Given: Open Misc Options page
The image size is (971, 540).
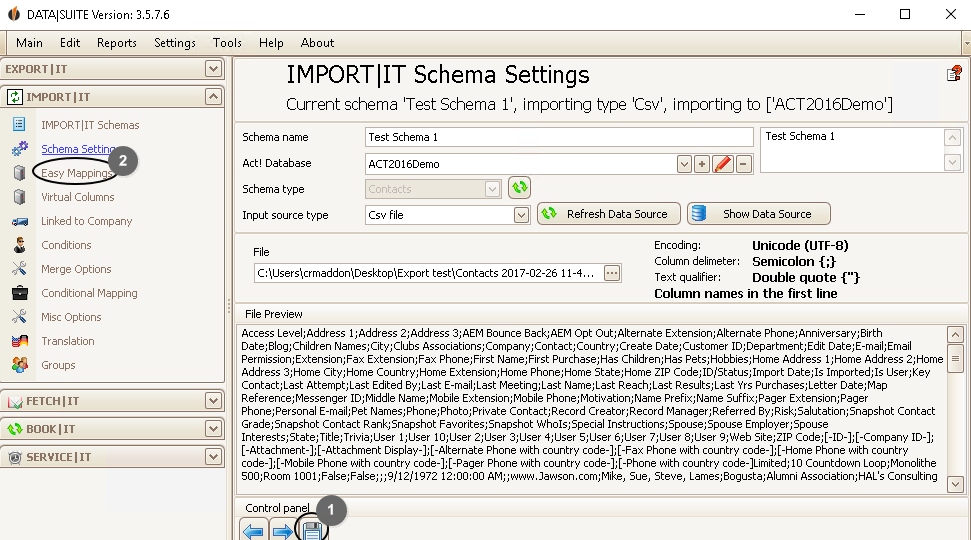Looking at the screenshot, I should click(71, 317).
